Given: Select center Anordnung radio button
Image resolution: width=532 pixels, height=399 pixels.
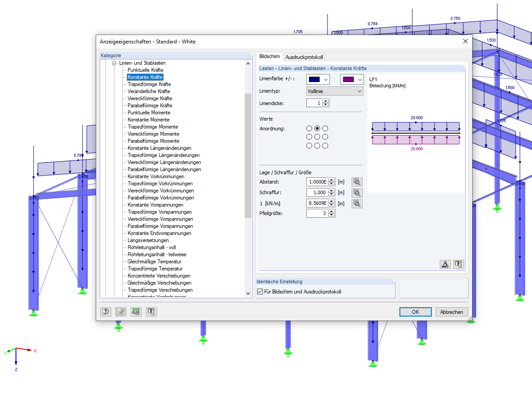Looking at the screenshot, I should 317,137.
